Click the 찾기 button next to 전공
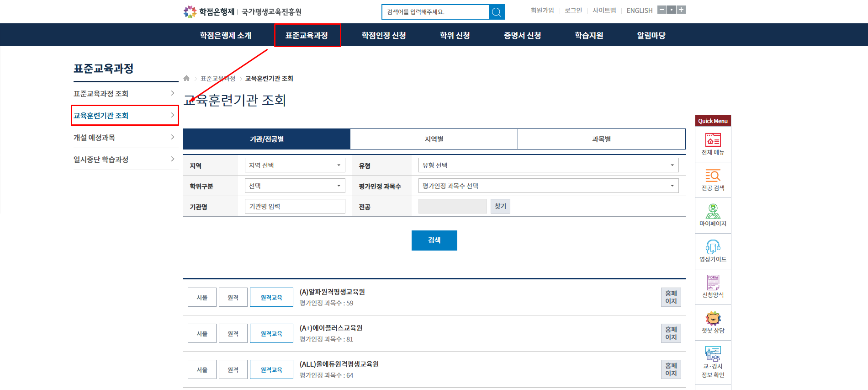This screenshot has width=868, height=390. click(500, 206)
